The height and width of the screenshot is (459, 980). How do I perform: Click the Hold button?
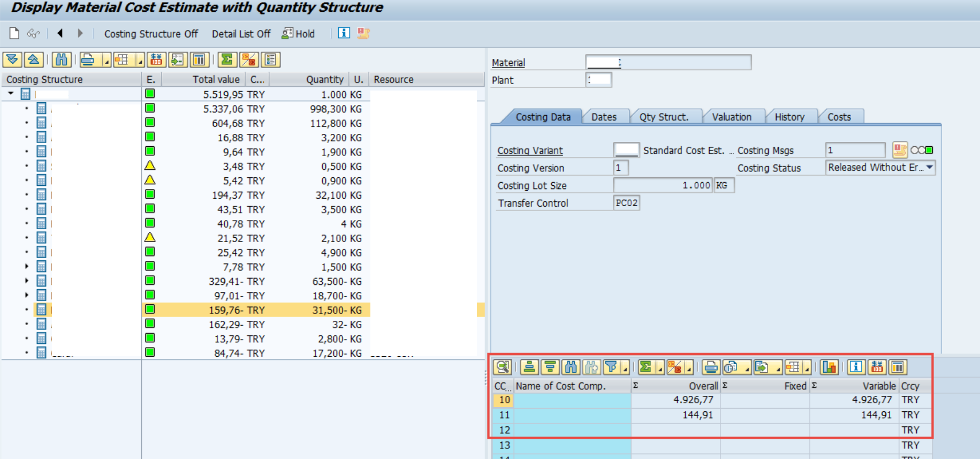click(x=299, y=34)
